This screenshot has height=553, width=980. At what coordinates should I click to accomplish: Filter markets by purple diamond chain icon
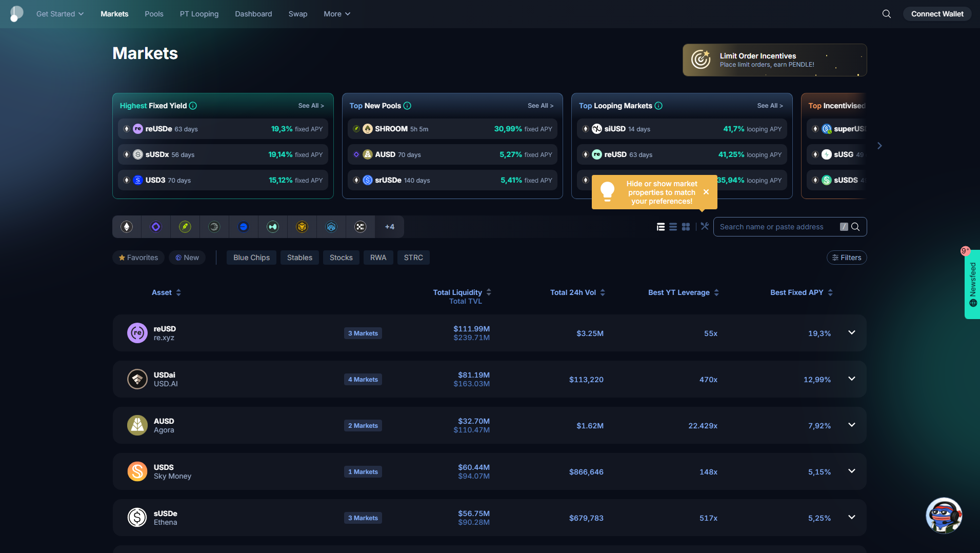(x=156, y=227)
